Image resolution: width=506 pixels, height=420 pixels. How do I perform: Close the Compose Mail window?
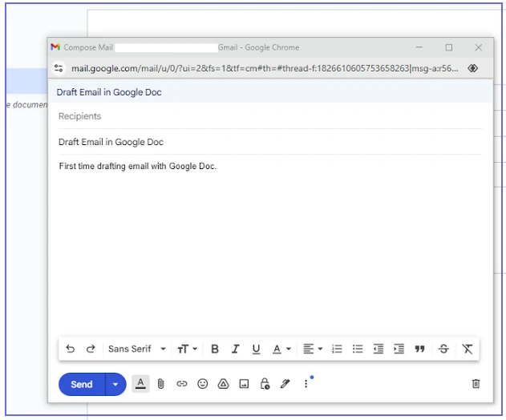[x=479, y=47]
